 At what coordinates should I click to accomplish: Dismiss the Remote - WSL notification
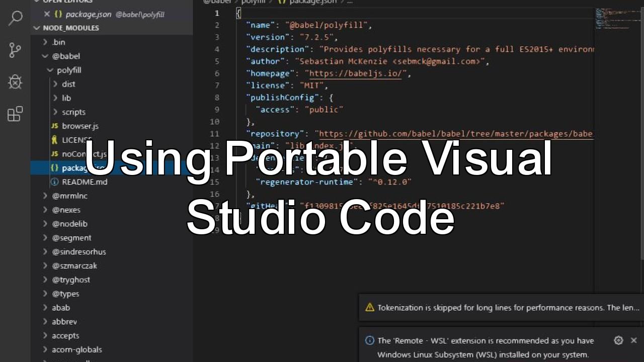pyautogui.click(x=633, y=340)
